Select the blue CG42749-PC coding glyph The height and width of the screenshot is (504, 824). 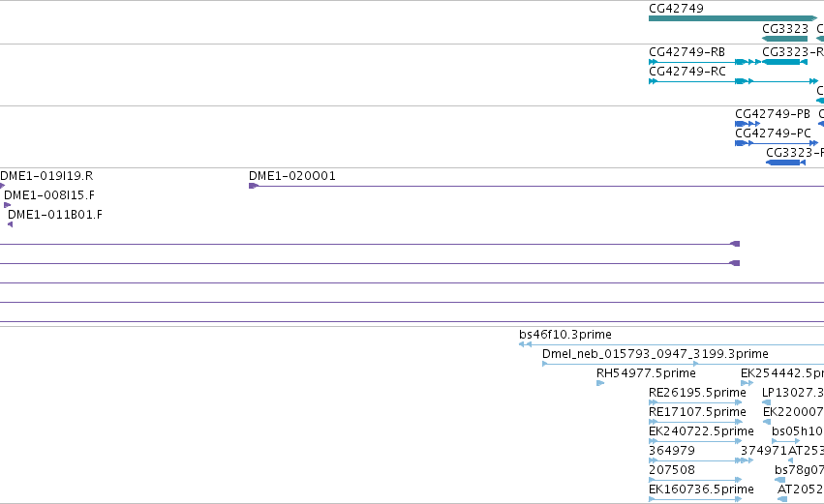[x=777, y=143]
